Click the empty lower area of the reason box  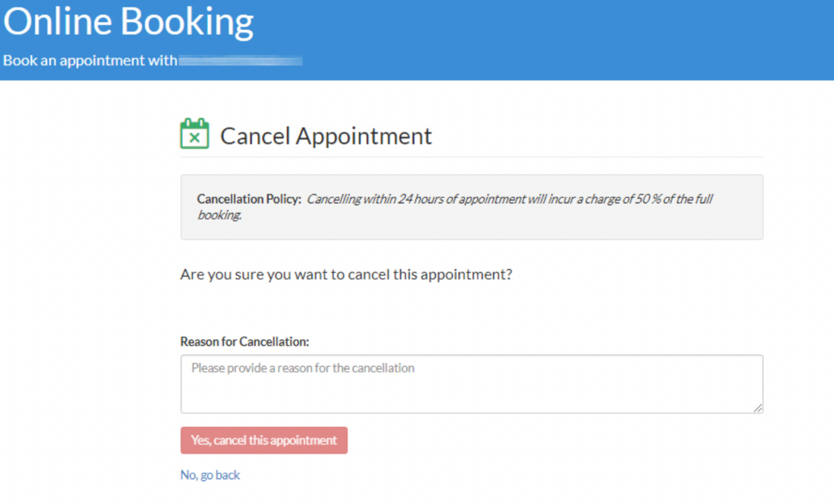(x=471, y=396)
